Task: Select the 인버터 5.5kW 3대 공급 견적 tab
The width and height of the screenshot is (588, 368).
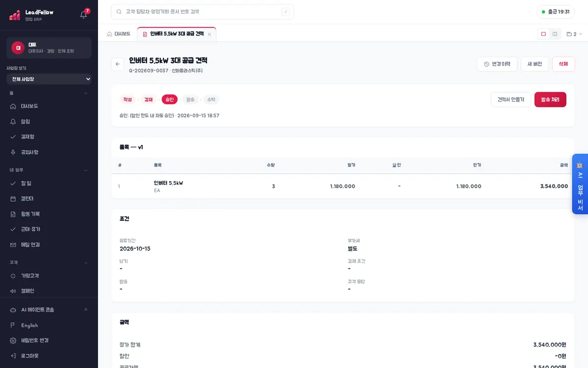Action: pyautogui.click(x=176, y=34)
